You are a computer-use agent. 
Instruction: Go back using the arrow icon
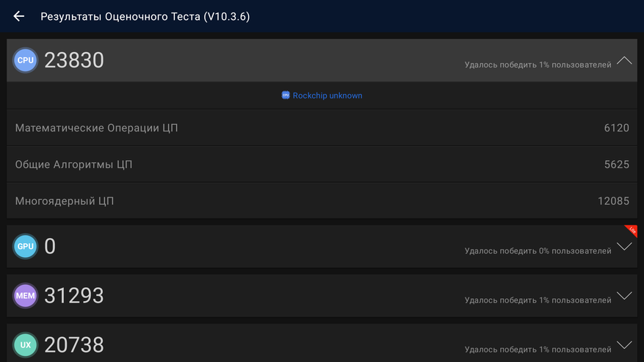pos(19,16)
